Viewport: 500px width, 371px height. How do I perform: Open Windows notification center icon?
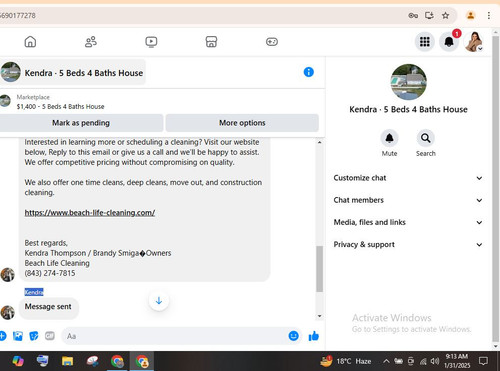[483, 361]
